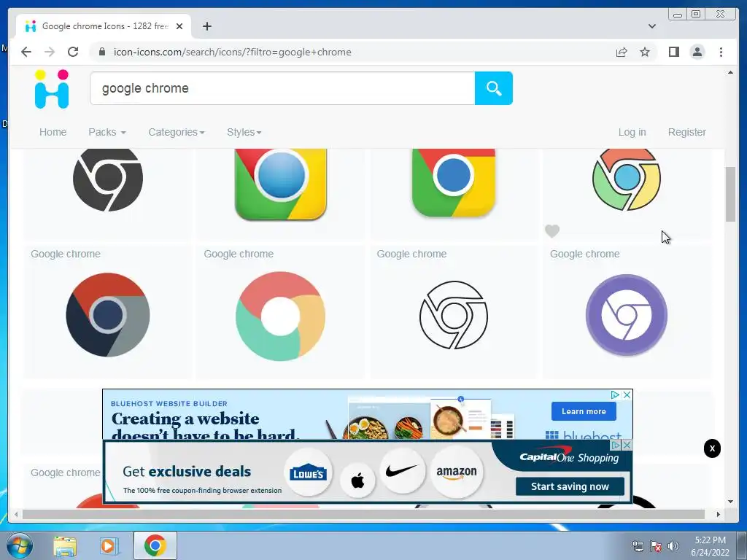Image resolution: width=747 pixels, height=560 pixels.
Task: Click the vertical scrollbar thumb
Action: (x=730, y=194)
